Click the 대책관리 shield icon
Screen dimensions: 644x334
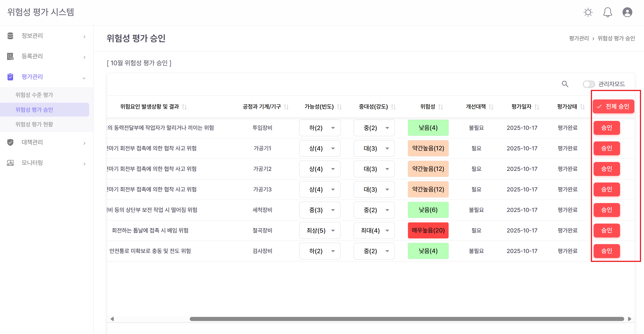pyautogui.click(x=10, y=143)
